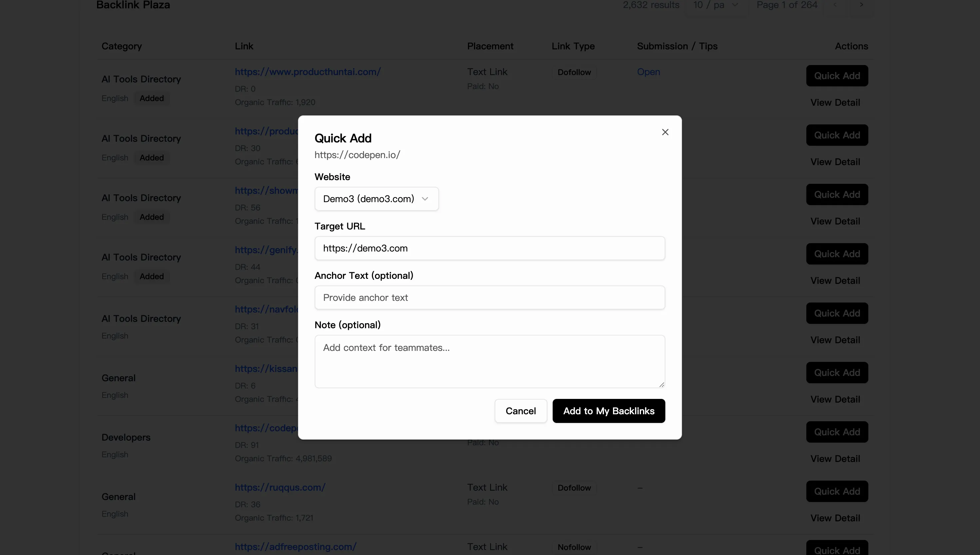
Task: Click the anchor text input field
Action: coord(489,297)
